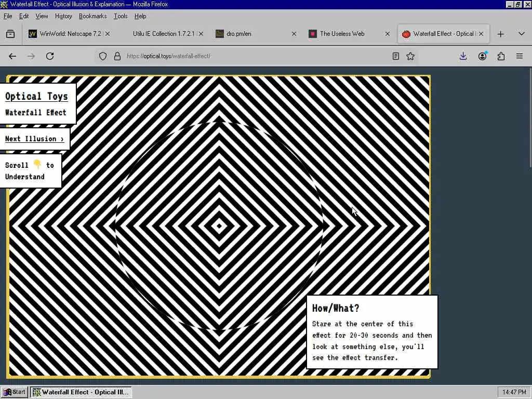The width and height of the screenshot is (532, 399).
Task: Click the Waterfall Effect subtitle text
Action: coord(36,113)
